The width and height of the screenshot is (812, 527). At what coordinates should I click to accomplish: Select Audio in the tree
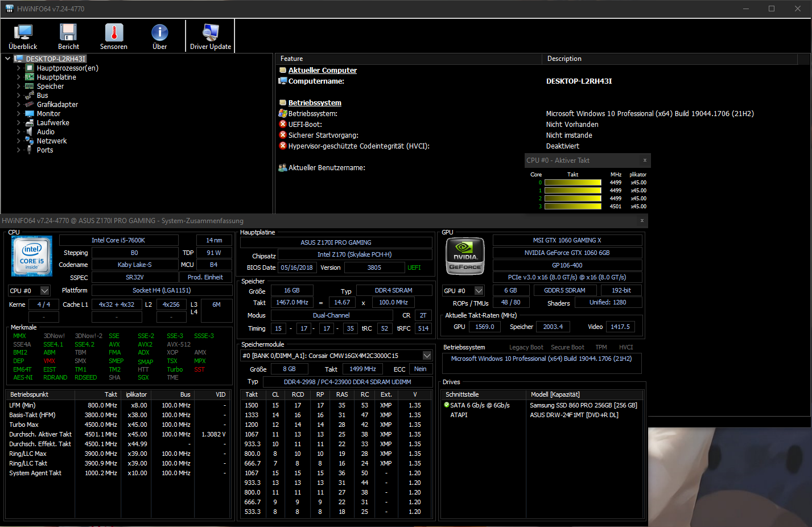(x=46, y=132)
